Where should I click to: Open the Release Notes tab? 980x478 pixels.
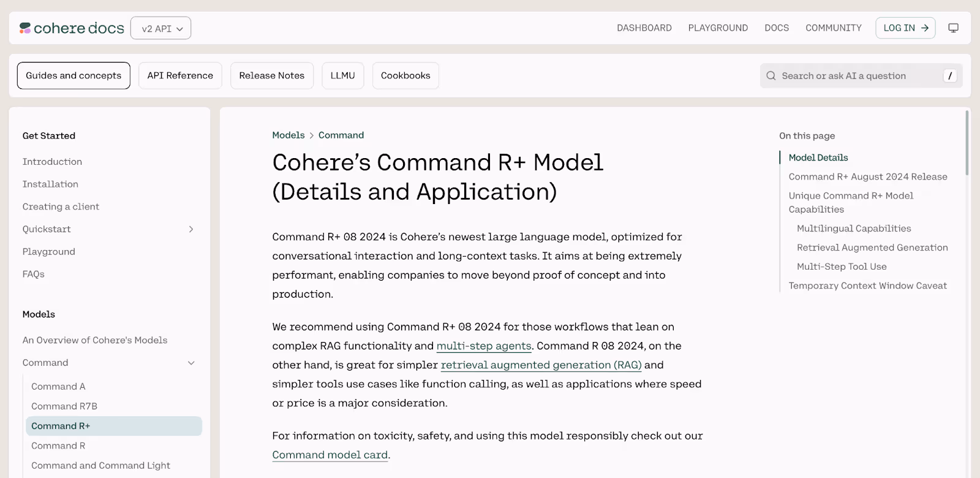click(x=272, y=75)
